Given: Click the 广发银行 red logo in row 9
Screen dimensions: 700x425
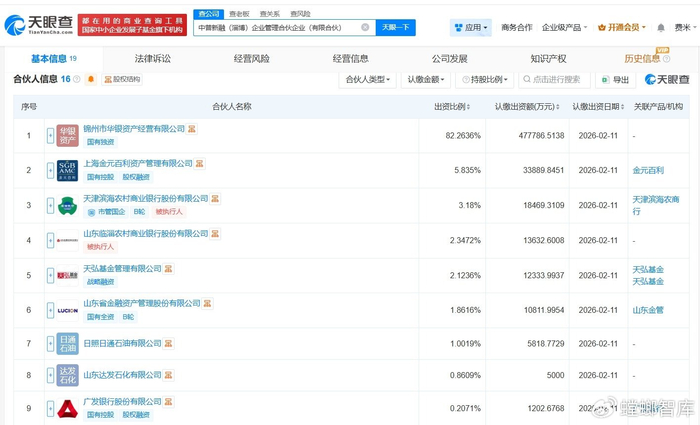Looking at the screenshot, I should [x=67, y=408].
